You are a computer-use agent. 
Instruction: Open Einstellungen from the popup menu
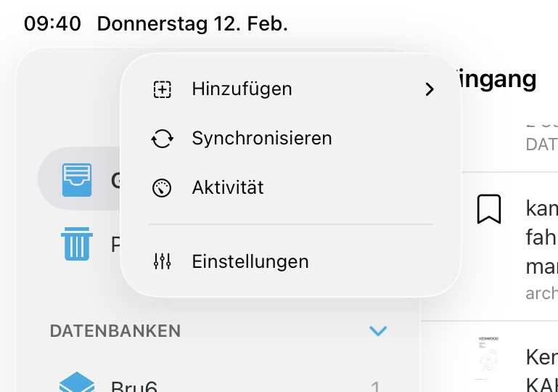(250, 261)
